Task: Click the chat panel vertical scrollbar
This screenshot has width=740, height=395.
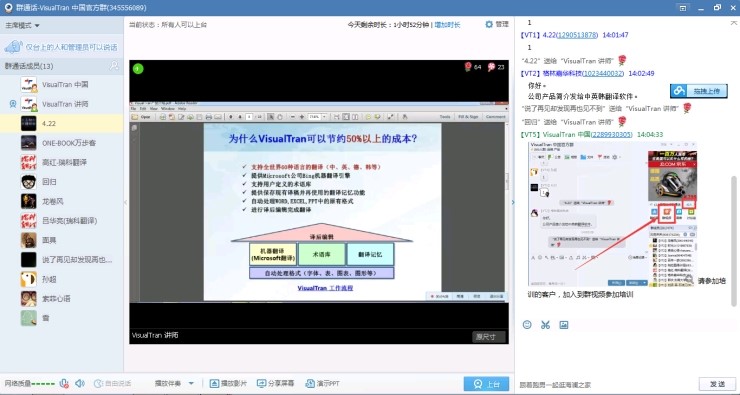Action: click(x=734, y=241)
